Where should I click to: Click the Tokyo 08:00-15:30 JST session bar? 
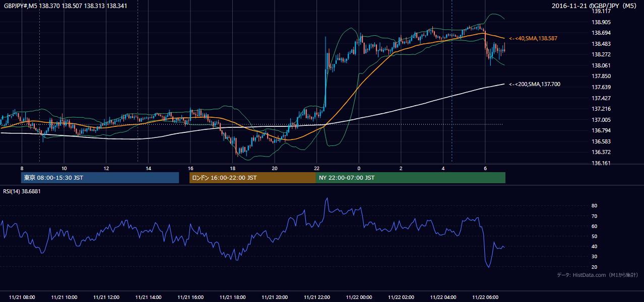(x=100, y=178)
